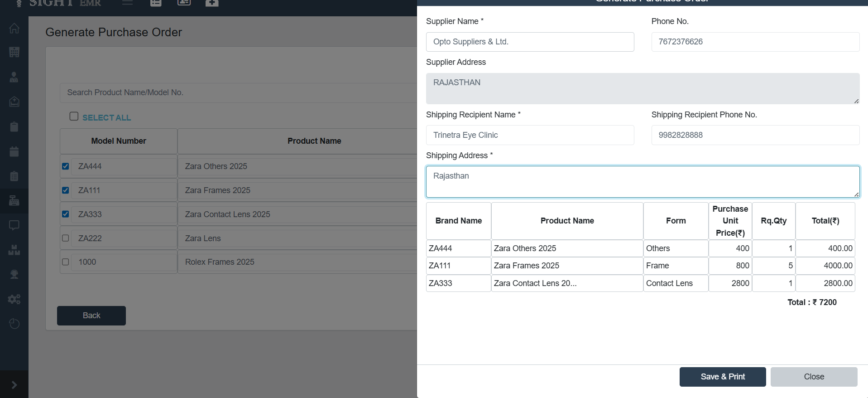Enable the SELECT ALL checkbox

(74, 116)
